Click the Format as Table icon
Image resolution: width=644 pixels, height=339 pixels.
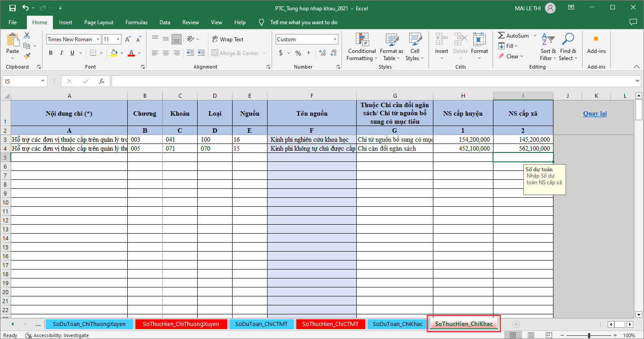pos(391,47)
